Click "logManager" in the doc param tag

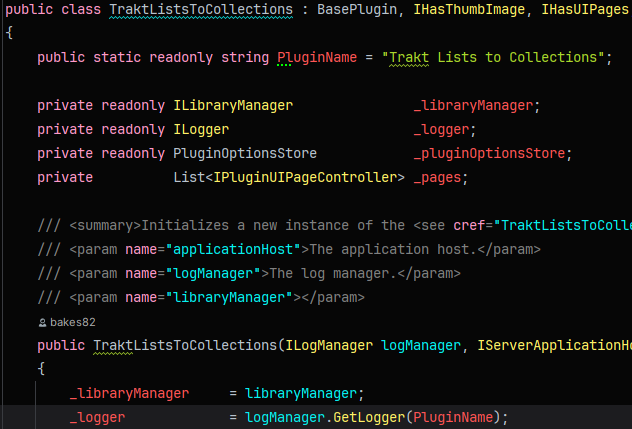[213, 273]
